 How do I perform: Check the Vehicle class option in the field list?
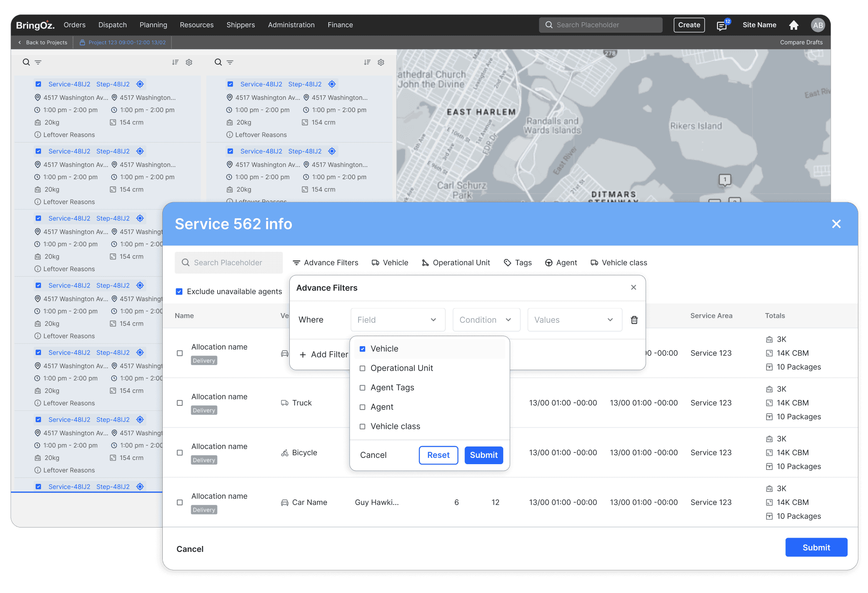[362, 426]
